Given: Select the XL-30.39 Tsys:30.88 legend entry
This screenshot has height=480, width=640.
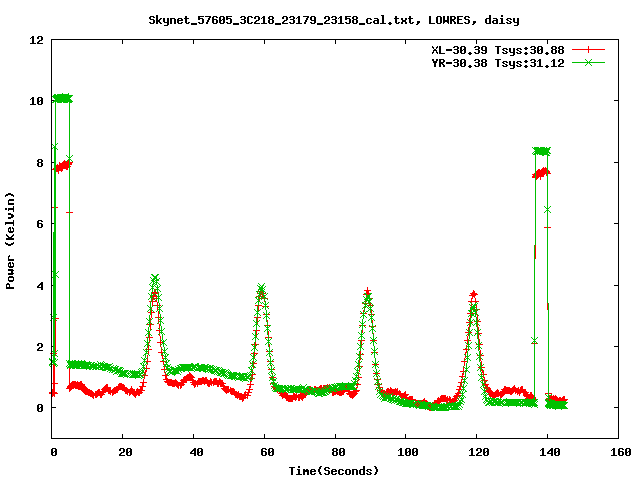Looking at the screenshot, I should (x=498, y=50).
